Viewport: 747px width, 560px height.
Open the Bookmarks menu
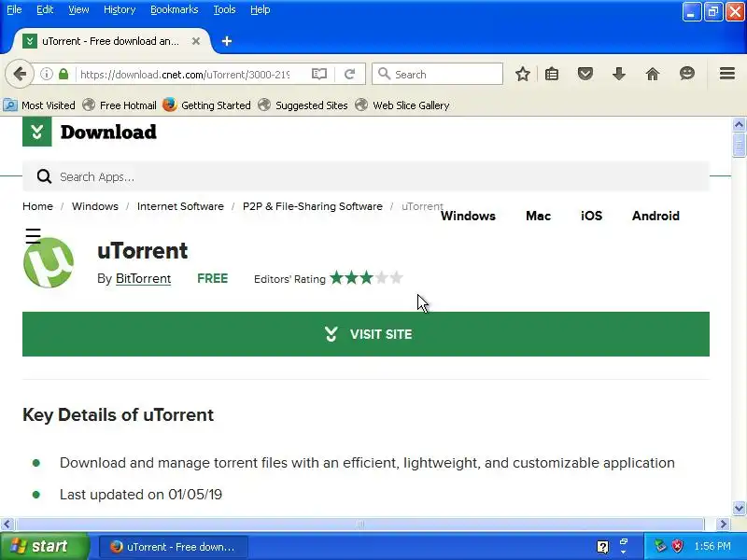(175, 9)
